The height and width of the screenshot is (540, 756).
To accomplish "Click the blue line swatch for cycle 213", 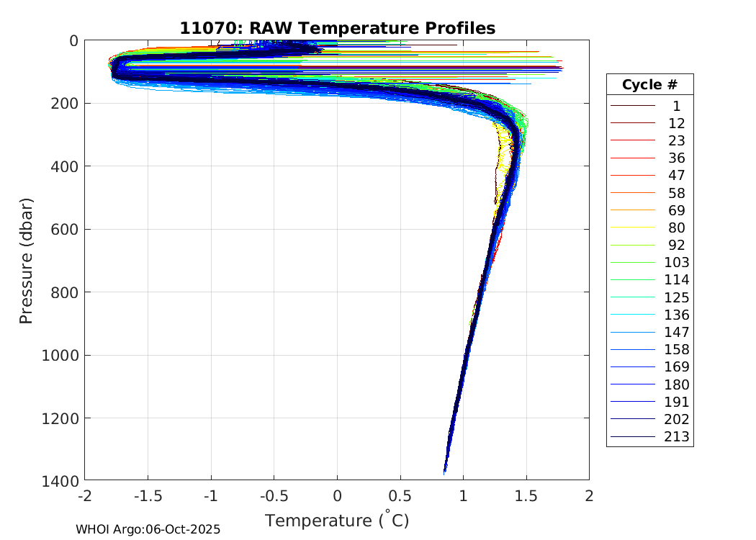I will (x=633, y=437).
